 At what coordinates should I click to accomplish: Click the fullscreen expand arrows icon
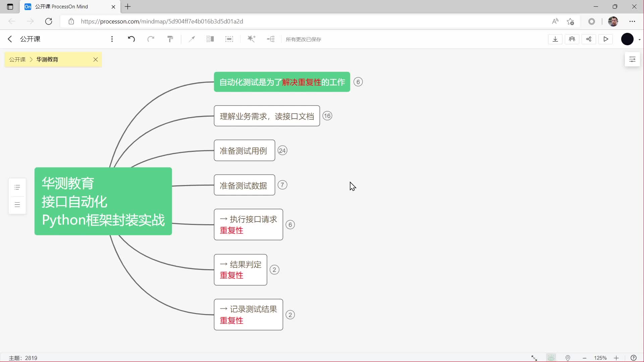point(534,358)
